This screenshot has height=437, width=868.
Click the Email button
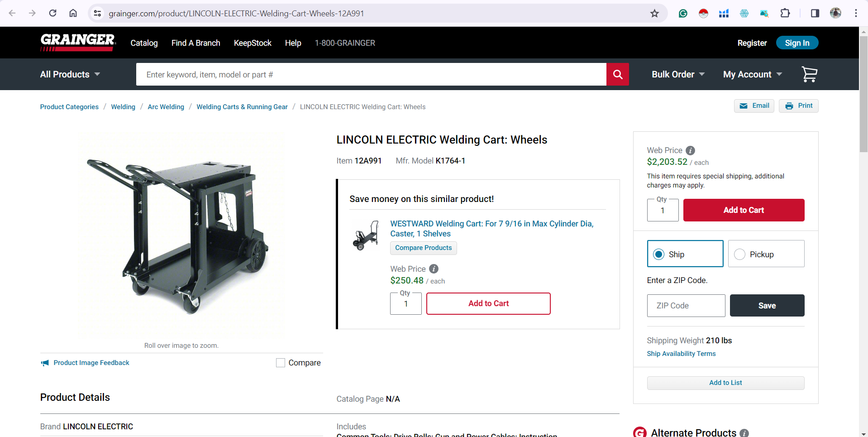(754, 106)
